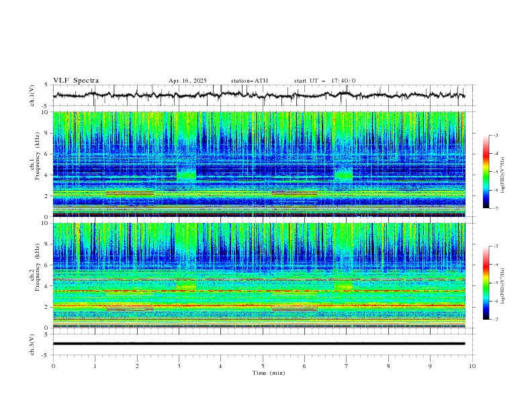Click the "5" label on the Time axis
The height and width of the screenshot is (411, 532).
[263, 366]
